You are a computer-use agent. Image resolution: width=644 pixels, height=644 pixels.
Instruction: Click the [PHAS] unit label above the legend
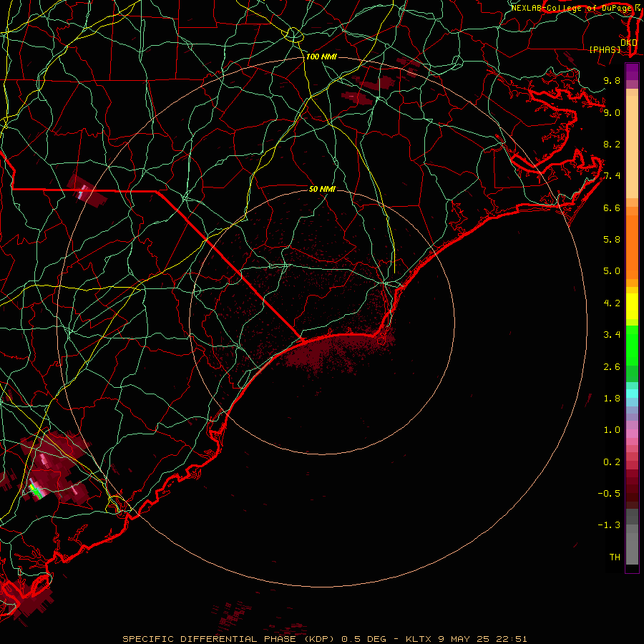tap(605, 50)
